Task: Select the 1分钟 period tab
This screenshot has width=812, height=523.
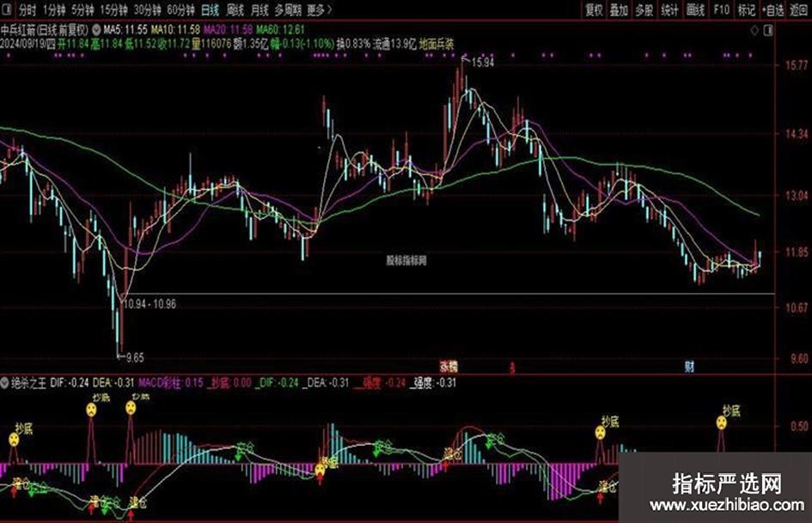Action: coord(54,9)
